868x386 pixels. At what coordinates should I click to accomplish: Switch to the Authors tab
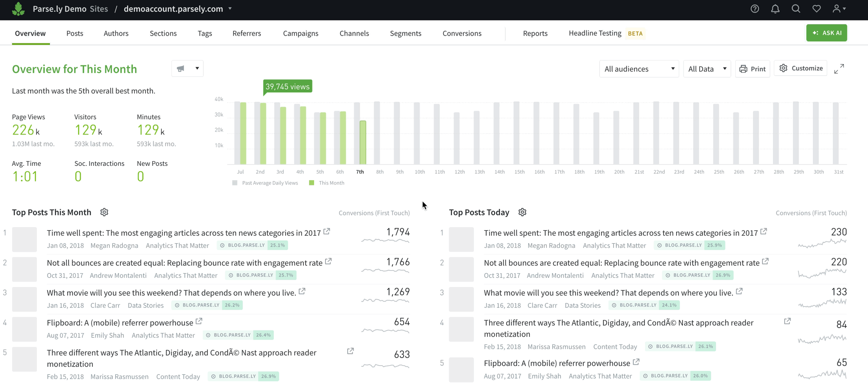116,33
